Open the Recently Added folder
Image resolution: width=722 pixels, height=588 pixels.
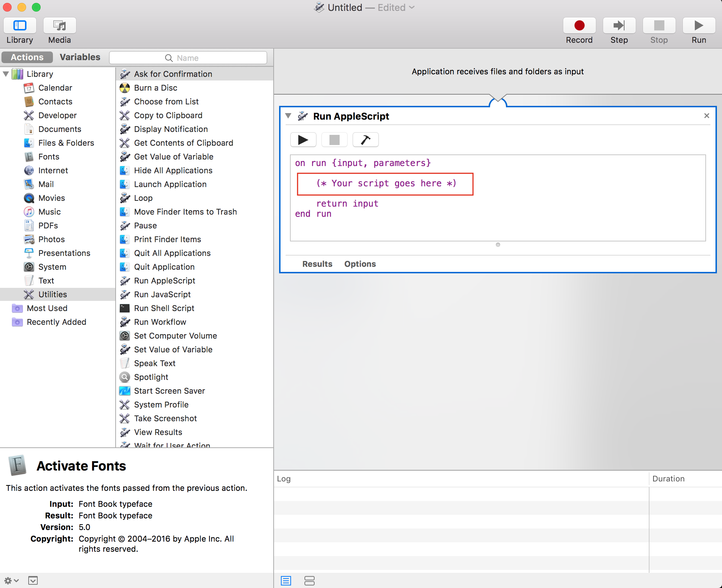click(x=56, y=322)
